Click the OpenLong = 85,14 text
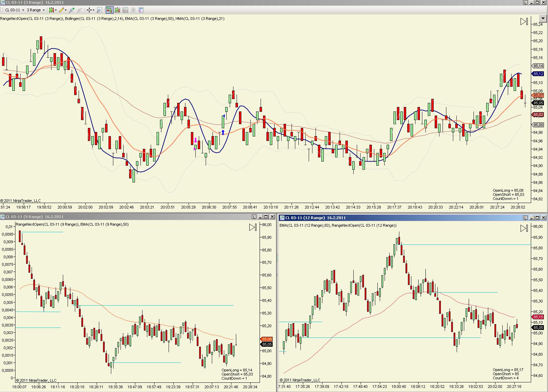Viewport: 548px width, 392px height. tap(237, 370)
